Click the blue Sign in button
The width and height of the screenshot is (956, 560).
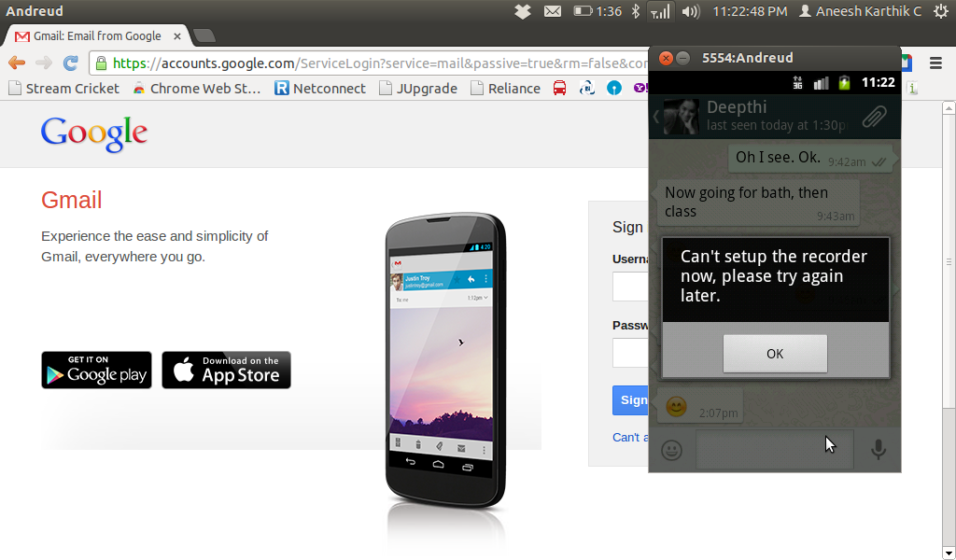[x=630, y=400]
